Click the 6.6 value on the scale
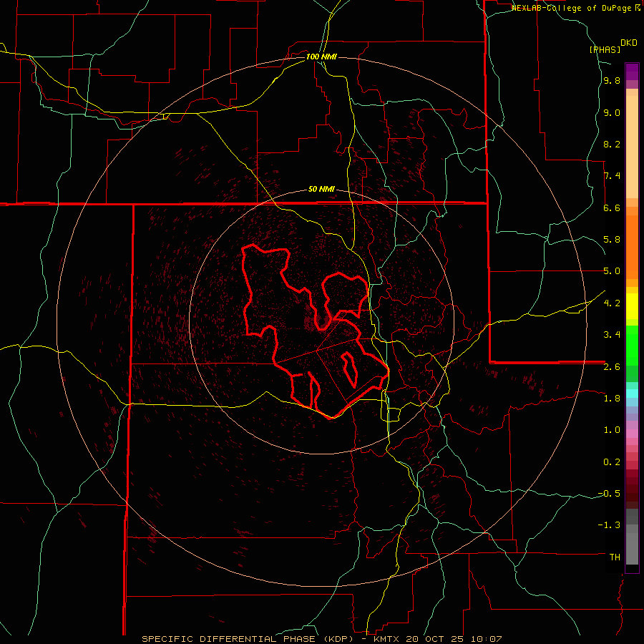This screenshot has width=644, height=644. coord(612,208)
